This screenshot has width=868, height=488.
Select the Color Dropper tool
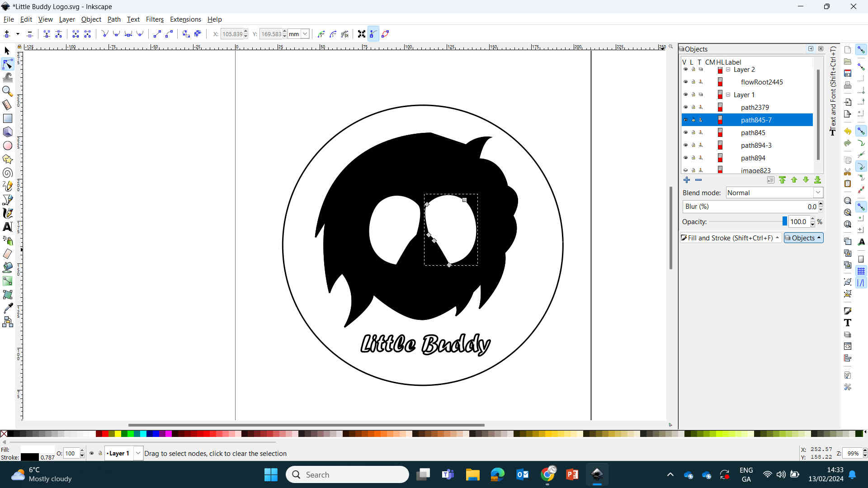tap(7, 308)
